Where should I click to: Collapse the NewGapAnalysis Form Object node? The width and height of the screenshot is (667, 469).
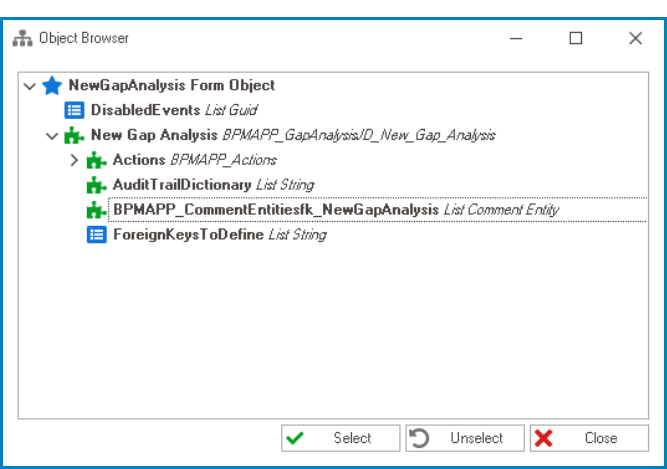coord(29,87)
